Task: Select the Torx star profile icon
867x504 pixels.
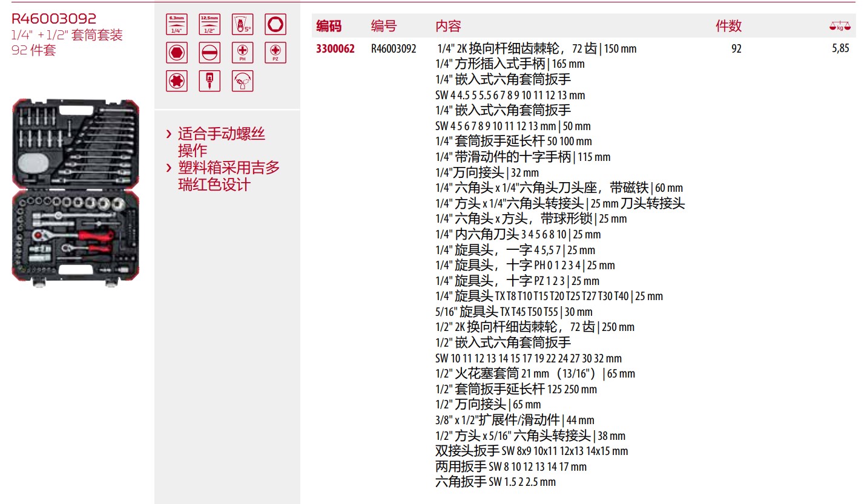Action: (x=177, y=81)
